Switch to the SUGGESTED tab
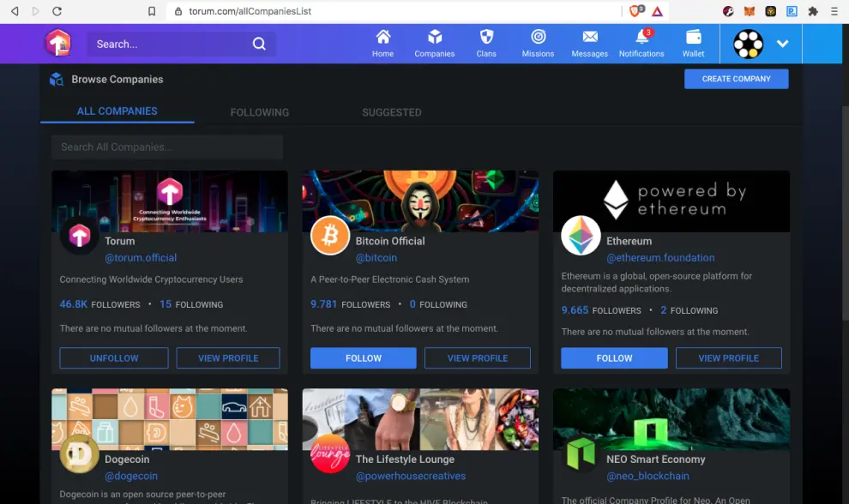The image size is (849, 504). (x=391, y=112)
